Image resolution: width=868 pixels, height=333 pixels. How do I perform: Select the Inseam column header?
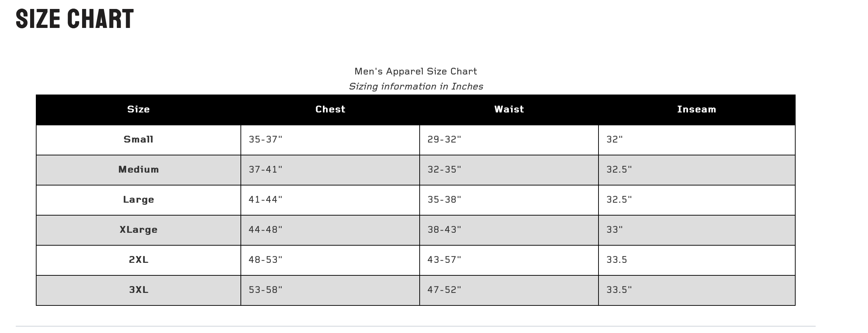pos(696,109)
